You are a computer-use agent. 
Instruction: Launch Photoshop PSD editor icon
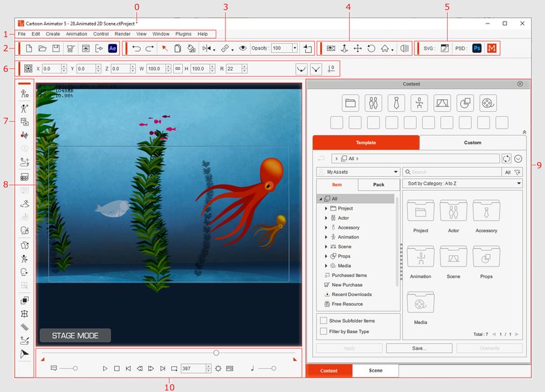(477, 48)
